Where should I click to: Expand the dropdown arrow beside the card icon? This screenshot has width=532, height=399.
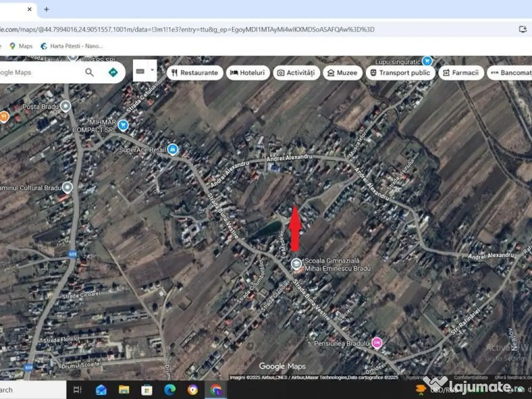pos(152,70)
